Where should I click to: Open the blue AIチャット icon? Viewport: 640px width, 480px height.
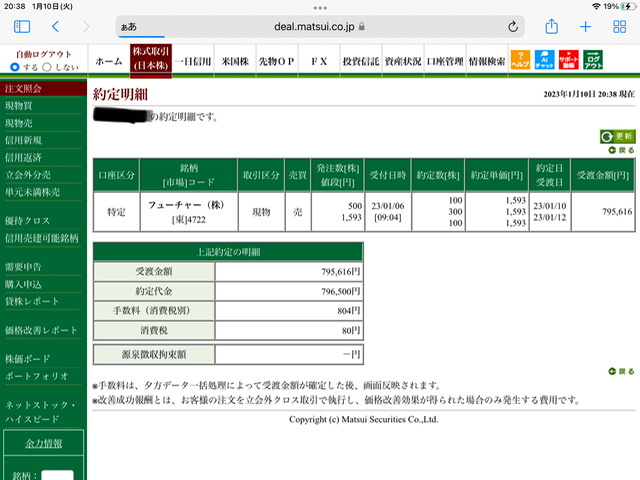pos(544,60)
